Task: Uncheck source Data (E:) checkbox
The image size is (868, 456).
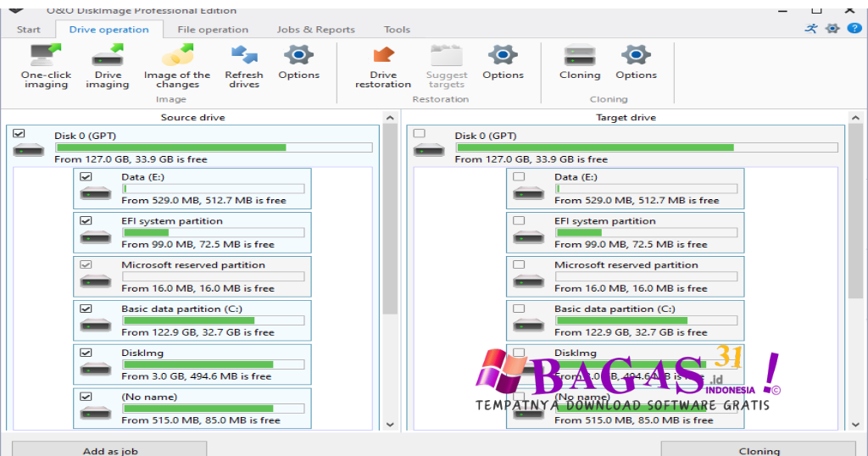Action: coord(86,176)
